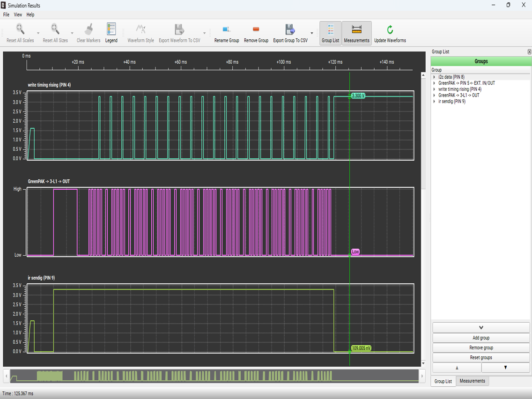Screen dimensions: 532x399
Task: Click the Reset All Scales icon
Action: 20,30
